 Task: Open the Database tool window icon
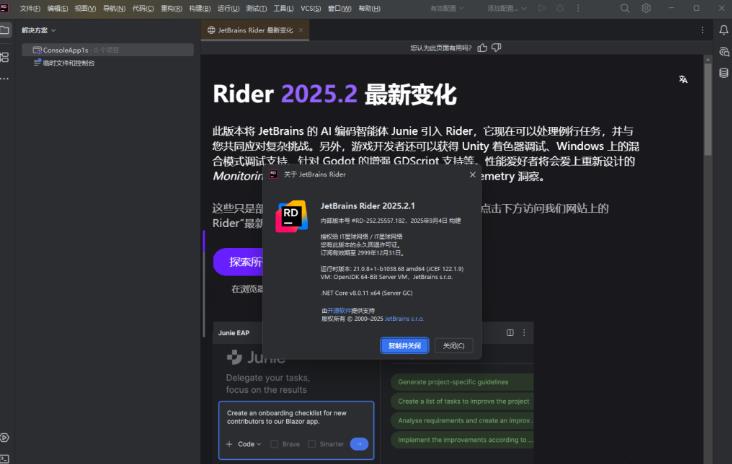[724, 73]
